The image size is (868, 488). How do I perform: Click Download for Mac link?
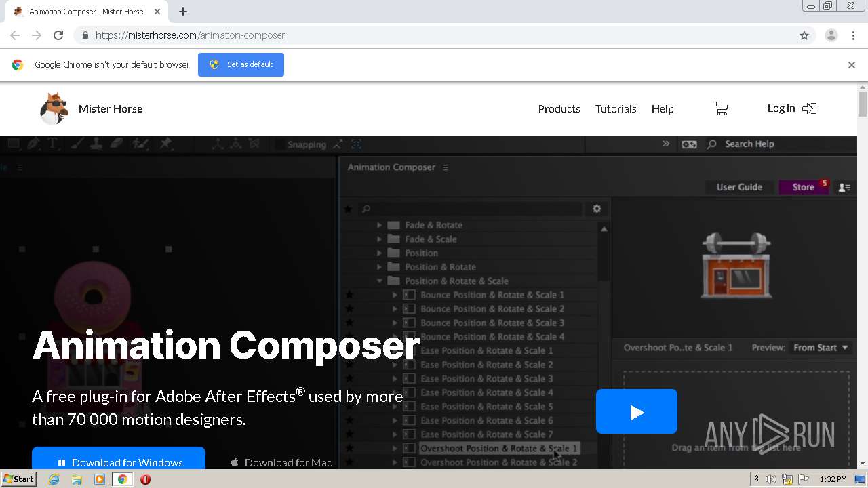(281, 462)
